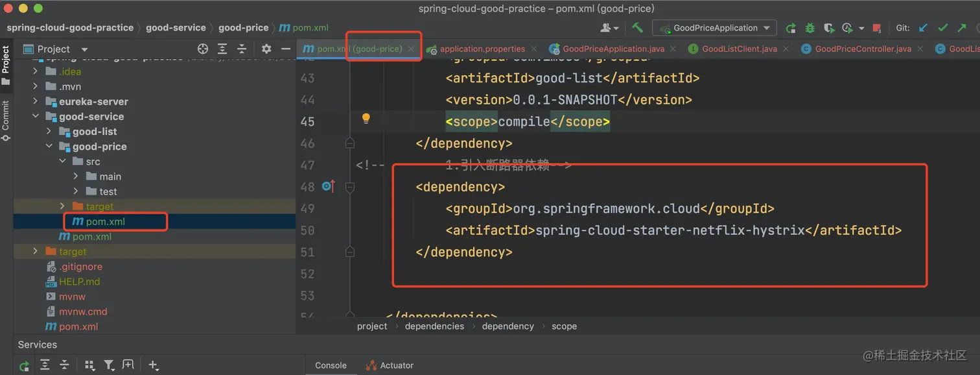This screenshot has height=375, width=980.
Task: Open the Filter icon in Services toolbar
Action: [109, 365]
